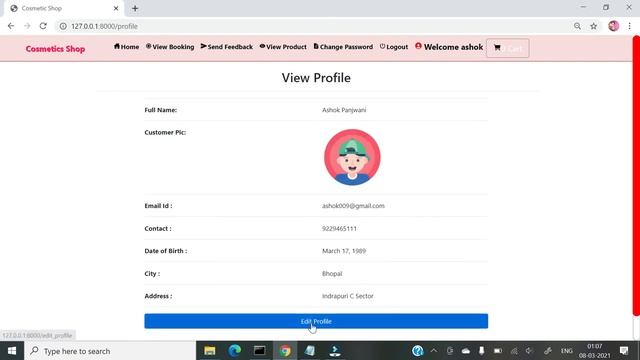
Task: Bookmark this page with star icon
Action: [x=593, y=26]
